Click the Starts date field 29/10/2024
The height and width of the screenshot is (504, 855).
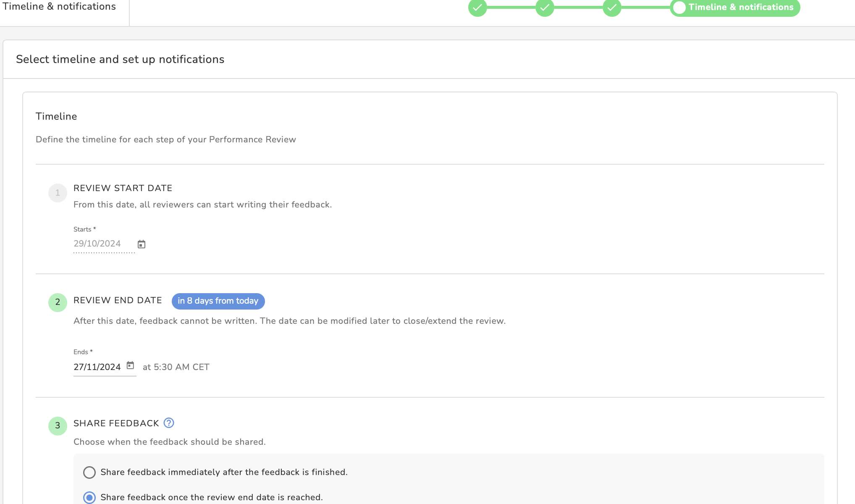coord(97,244)
